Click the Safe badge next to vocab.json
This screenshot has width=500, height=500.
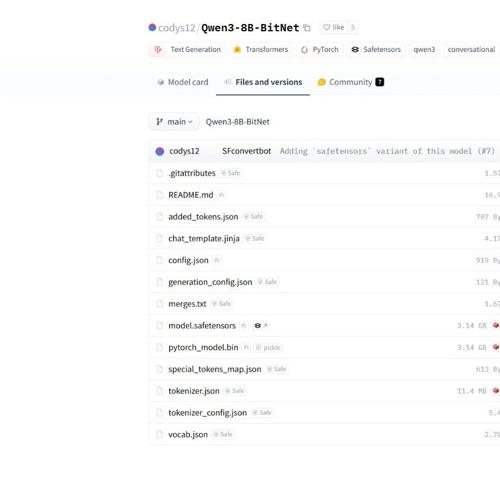[x=223, y=435]
